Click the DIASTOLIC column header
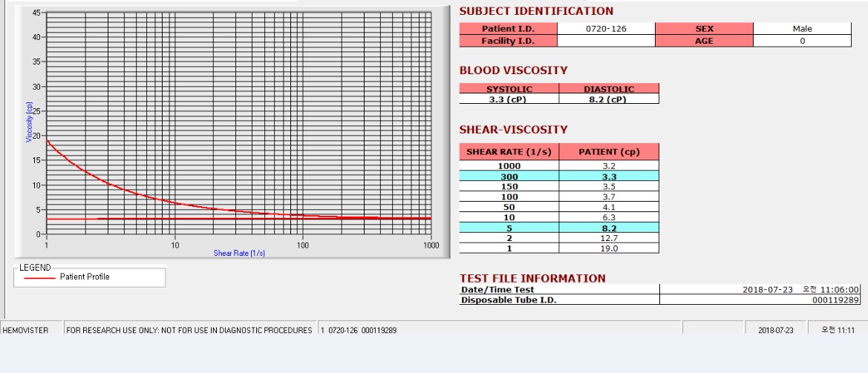 [609, 88]
